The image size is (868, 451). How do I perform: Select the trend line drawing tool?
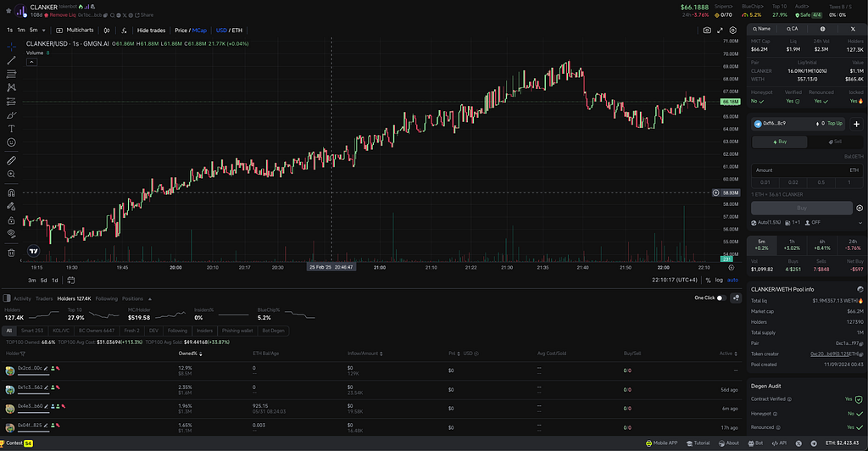[11, 60]
